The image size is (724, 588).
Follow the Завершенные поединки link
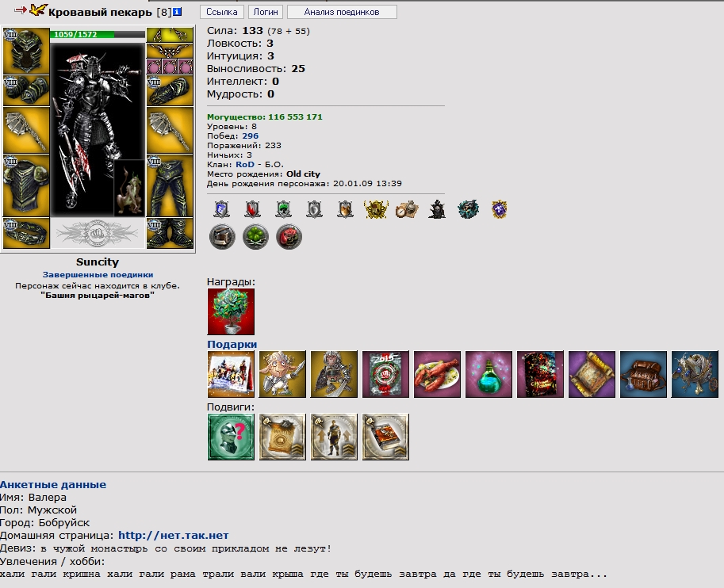(x=98, y=275)
